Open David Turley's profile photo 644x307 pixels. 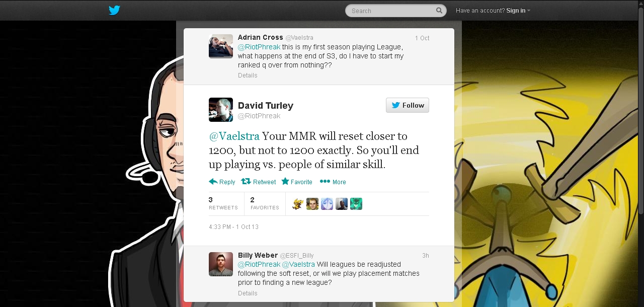221,110
